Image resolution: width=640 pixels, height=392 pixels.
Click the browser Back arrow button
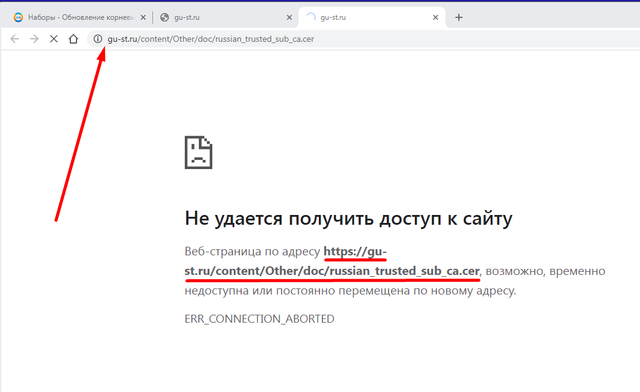tap(15, 39)
